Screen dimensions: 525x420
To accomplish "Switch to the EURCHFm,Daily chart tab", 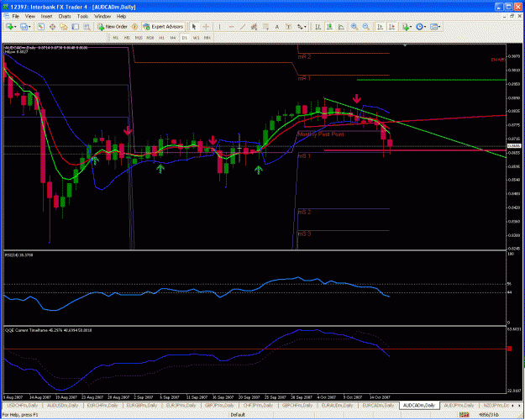I will 102,406.
